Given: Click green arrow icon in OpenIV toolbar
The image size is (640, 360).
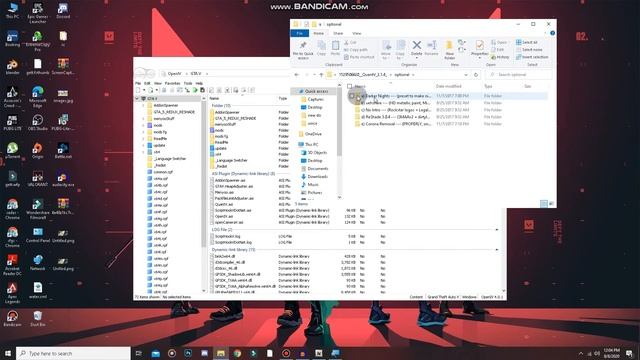Looking at the screenshot, I should click(x=195, y=90).
